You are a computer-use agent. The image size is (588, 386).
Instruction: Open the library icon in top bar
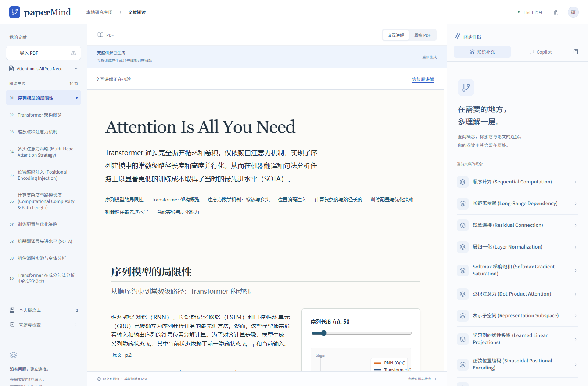(x=555, y=12)
